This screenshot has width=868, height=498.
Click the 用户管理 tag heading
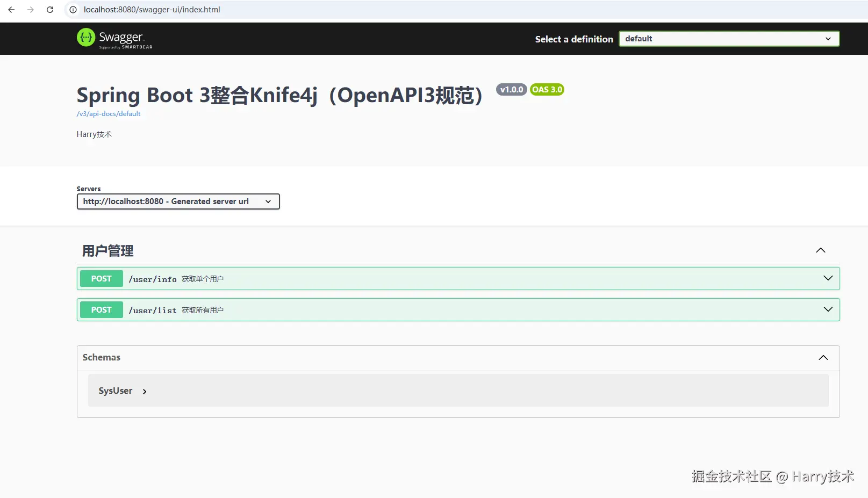click(107, 251)
